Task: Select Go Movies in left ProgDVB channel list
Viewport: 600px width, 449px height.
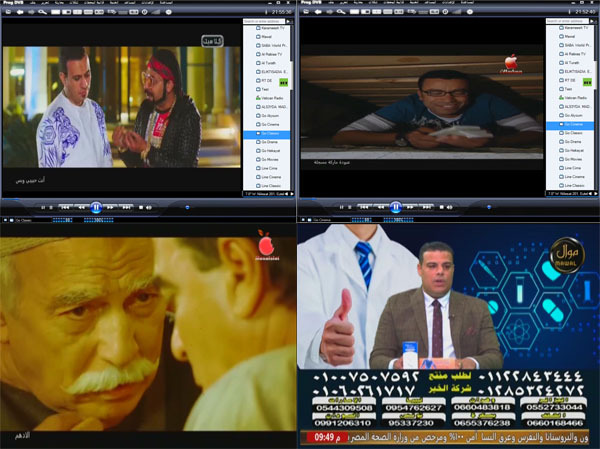Action: pos(267,160)
